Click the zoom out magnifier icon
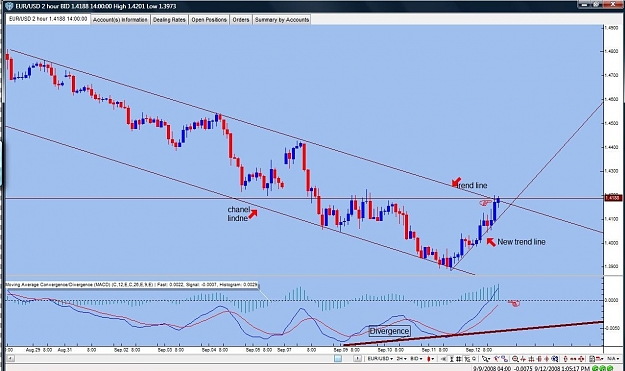The height and width of the screenshot is (371, 625). tap(515, 359)
